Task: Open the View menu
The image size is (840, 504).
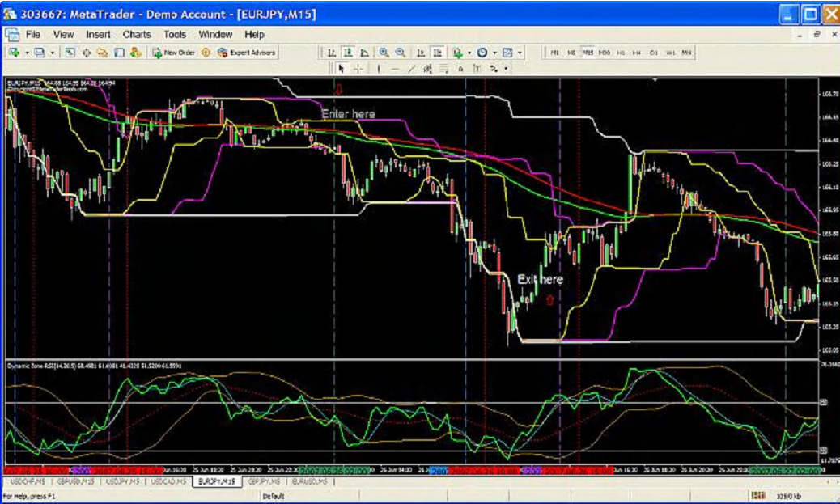Action: point(63,34)
